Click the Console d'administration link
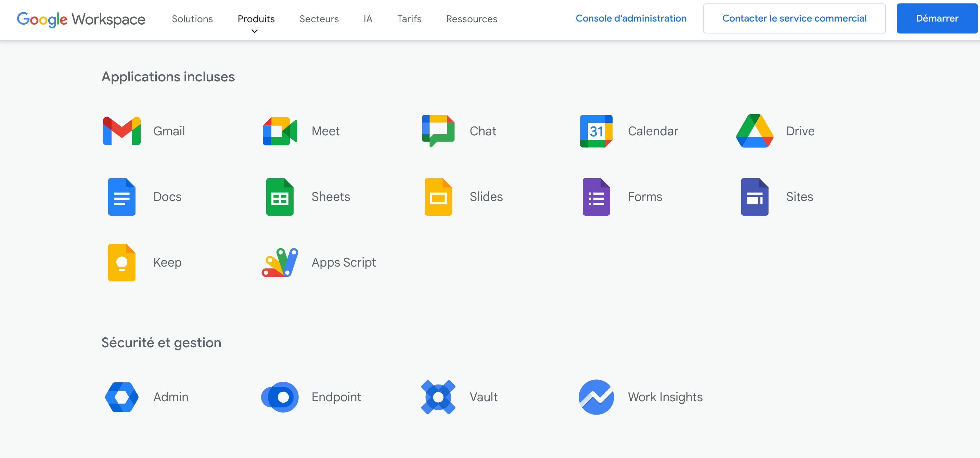Image resolution: width=980 pixels, height=458 pixels. [x=631, y=18]
